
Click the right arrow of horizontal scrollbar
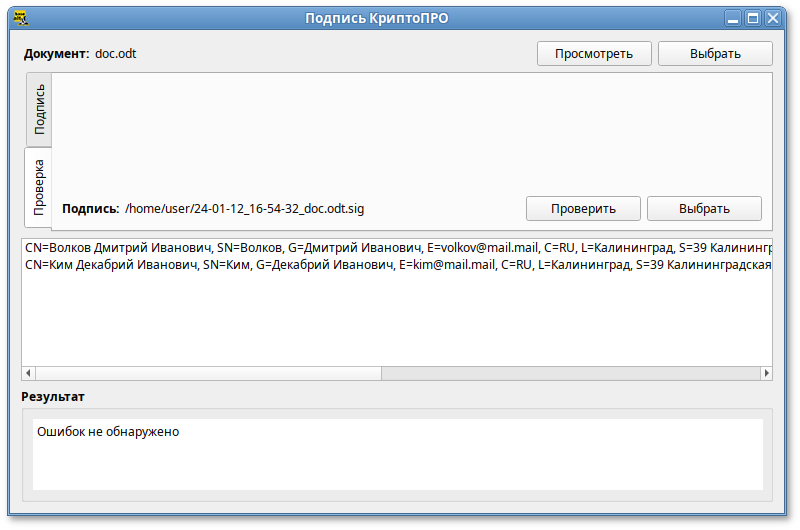point(766,373)
